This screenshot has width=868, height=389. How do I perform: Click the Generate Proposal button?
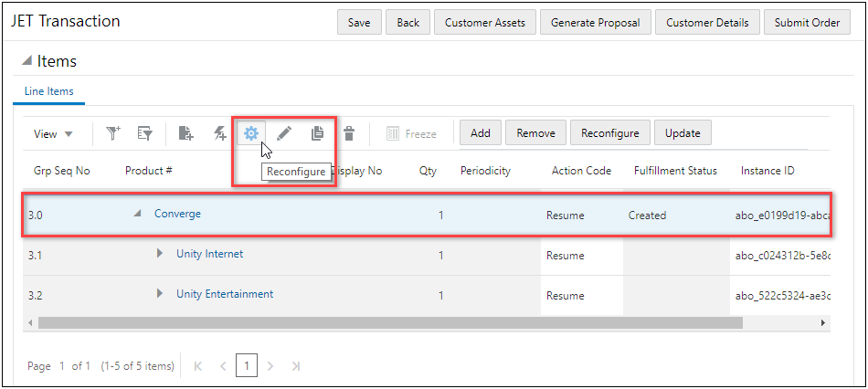click(x=595, y=23)
